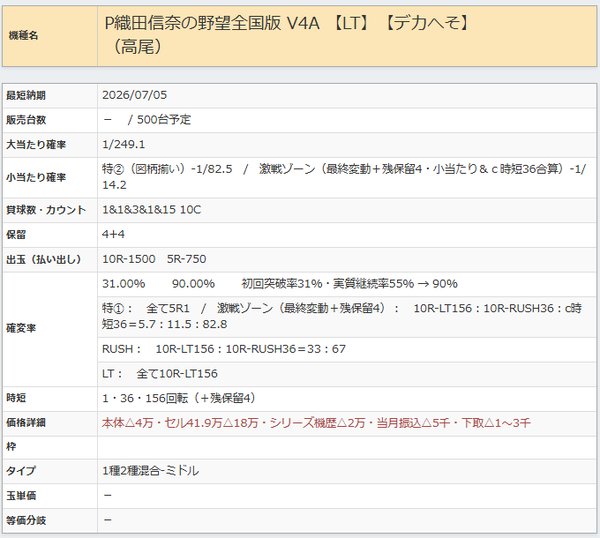Click the '最短納期' row label
This screenshot has height=538, width=600.
[x=26, y=95]
